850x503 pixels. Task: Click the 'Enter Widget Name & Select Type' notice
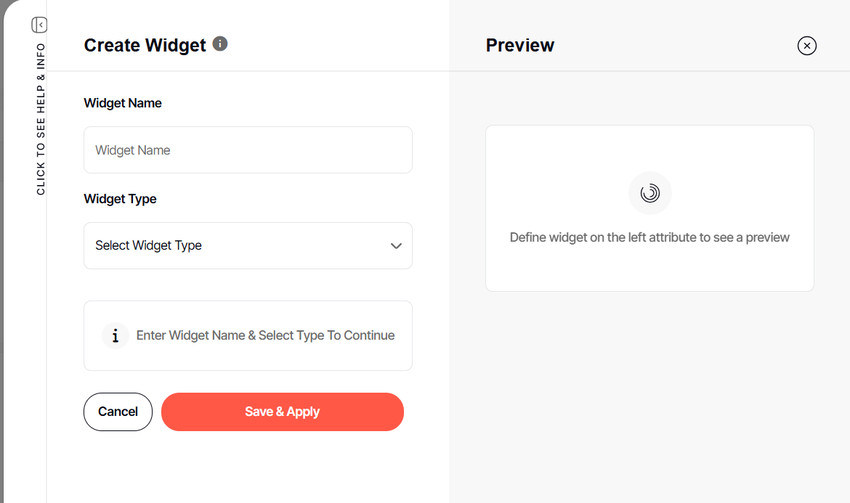point(265,336)
